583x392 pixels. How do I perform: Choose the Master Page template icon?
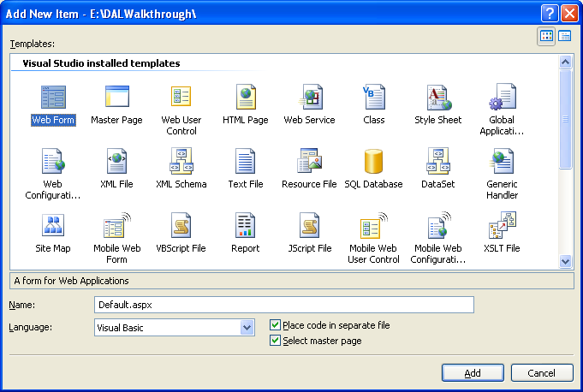[117, 97]
